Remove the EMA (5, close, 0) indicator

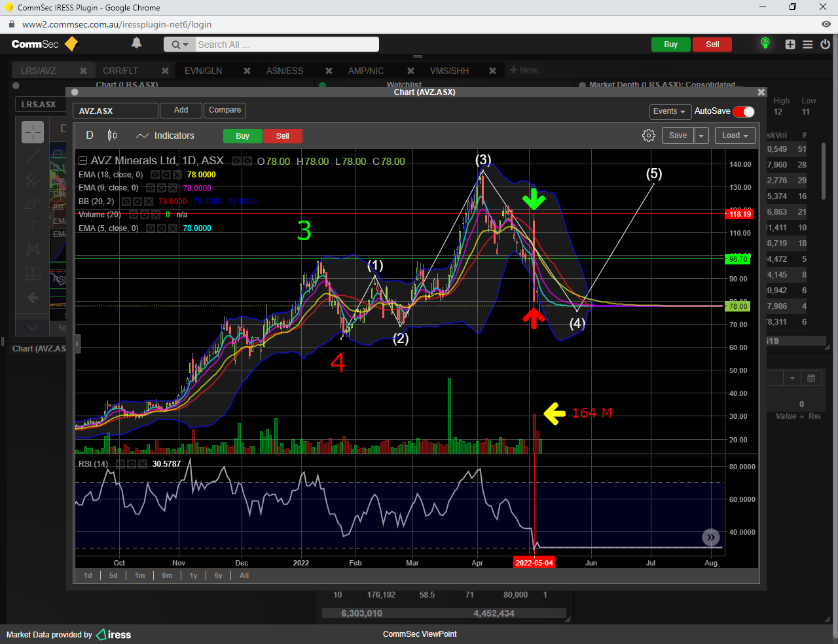coord(172,228)
